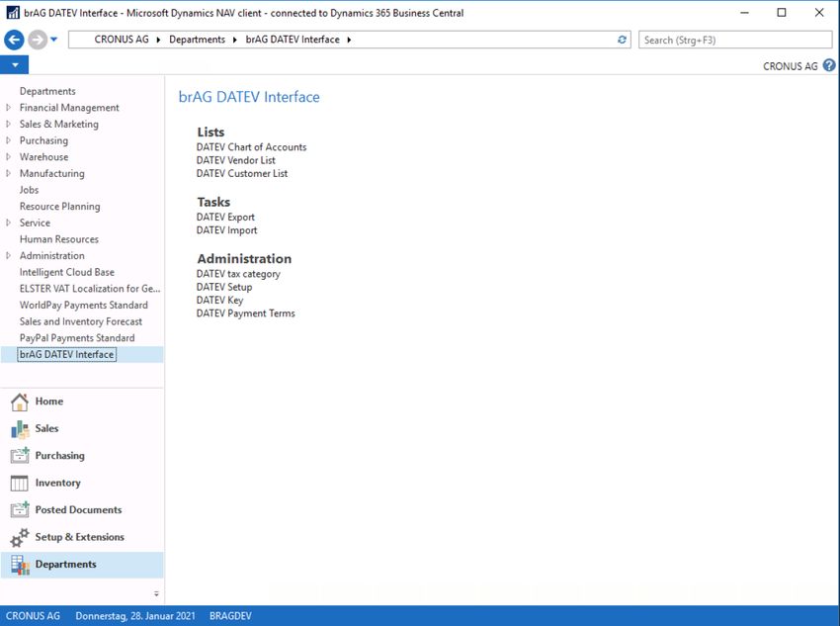Expand the Service tree node
The image size is (840, 626).
point(8,223)
